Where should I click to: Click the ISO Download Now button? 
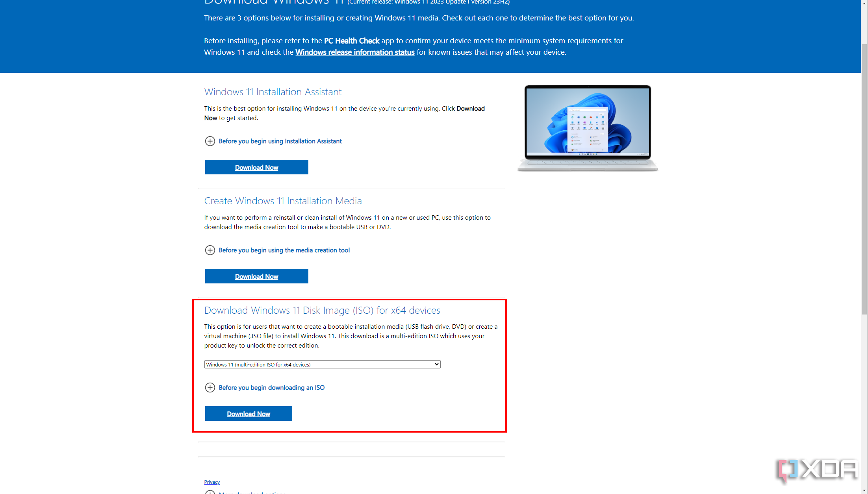pyautogui.click(x=248, y=414)
